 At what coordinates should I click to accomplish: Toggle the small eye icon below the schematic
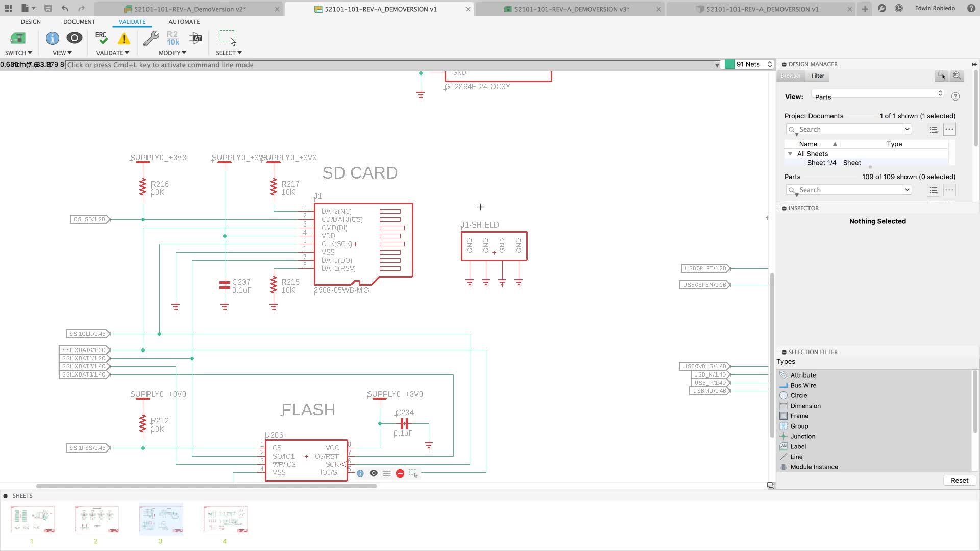pos(374,473)
